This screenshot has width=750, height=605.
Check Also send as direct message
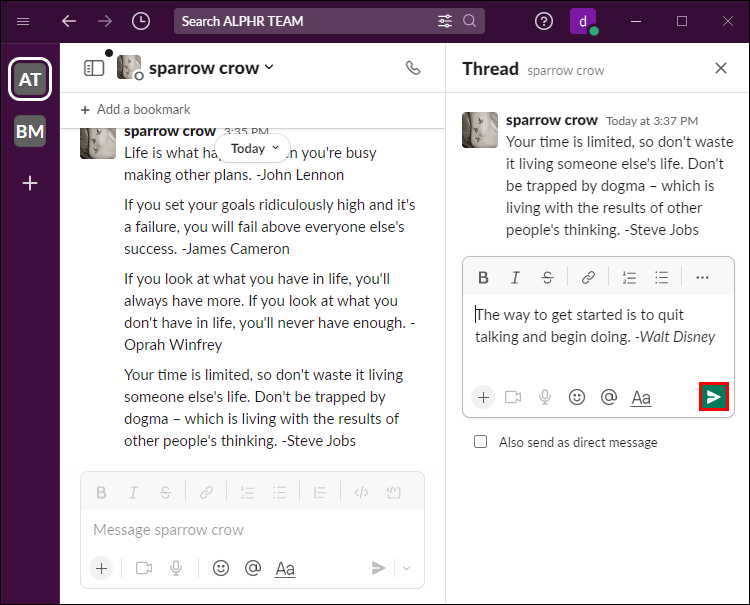[x=480, y=441]
